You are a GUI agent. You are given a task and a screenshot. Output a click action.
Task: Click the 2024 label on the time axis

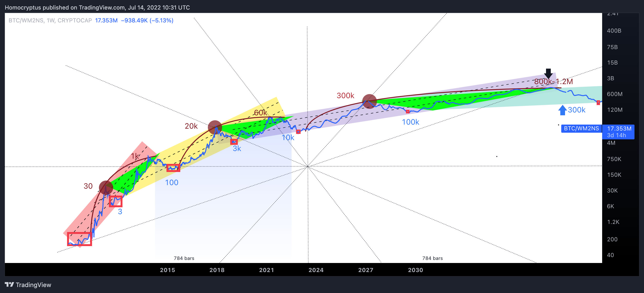(316, 270)
